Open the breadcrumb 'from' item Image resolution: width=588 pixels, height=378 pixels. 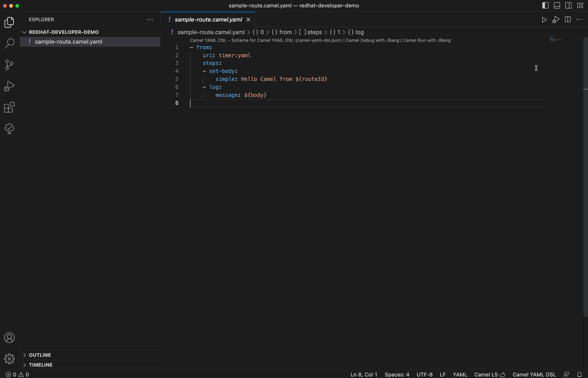[x=282, y=32]
